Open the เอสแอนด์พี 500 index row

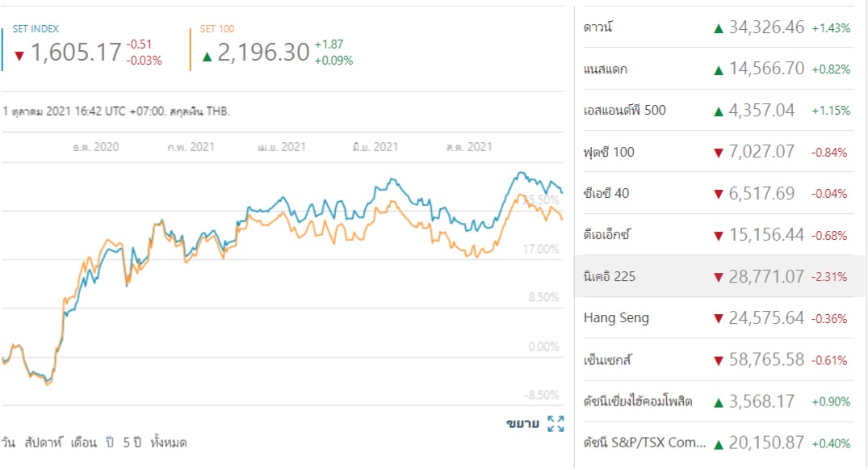[625, 111]
